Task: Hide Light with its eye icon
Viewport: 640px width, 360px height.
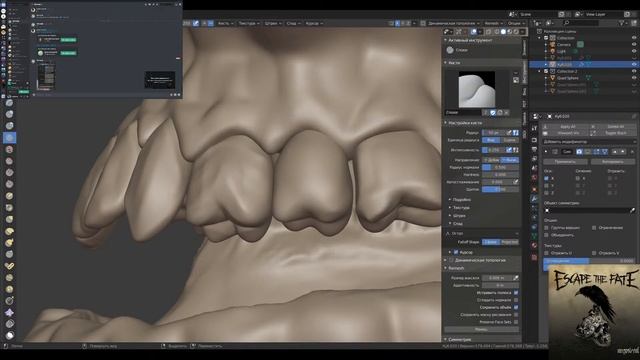Action: 634,51
